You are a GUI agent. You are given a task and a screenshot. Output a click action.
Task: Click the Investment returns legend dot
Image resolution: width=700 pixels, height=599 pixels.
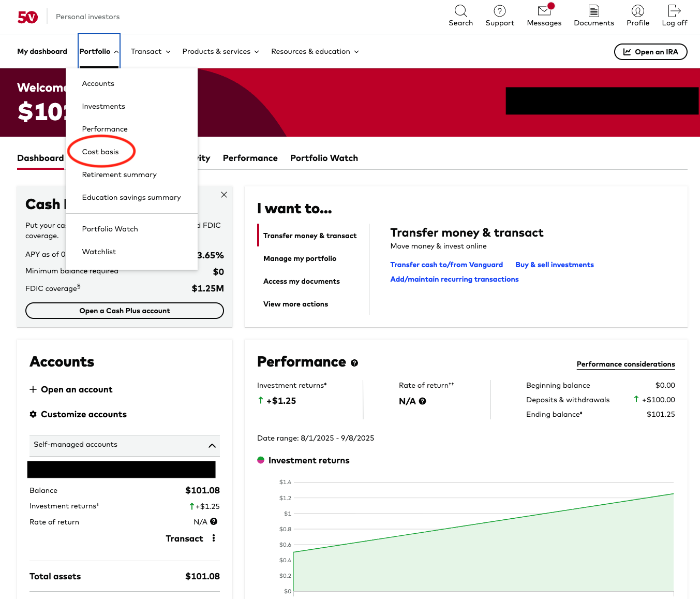pyautogui.click(x=261, y=460)
